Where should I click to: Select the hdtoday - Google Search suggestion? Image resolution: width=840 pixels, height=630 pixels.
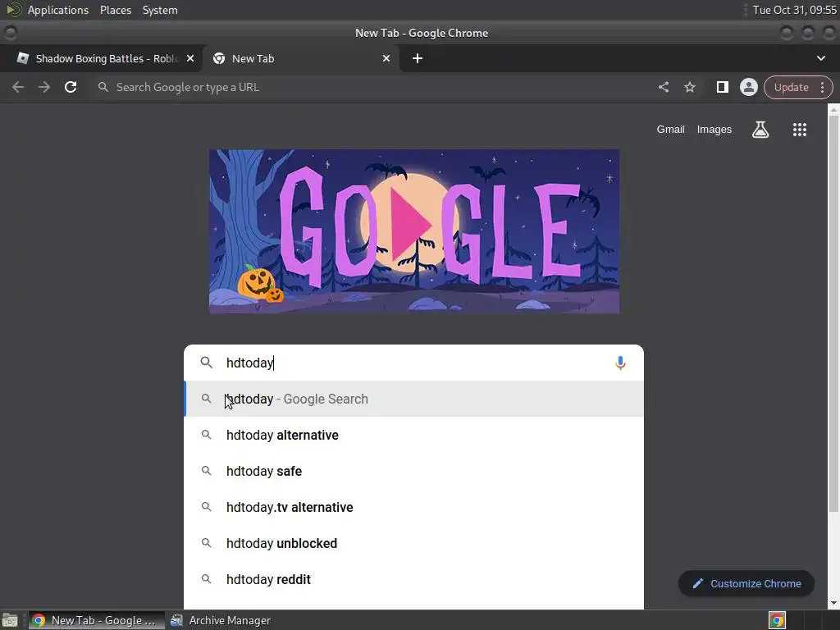[x=413, y=399]
